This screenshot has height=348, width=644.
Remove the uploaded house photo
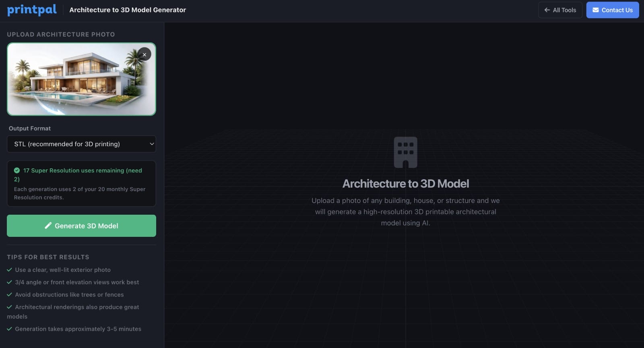(x=144, y=54)
